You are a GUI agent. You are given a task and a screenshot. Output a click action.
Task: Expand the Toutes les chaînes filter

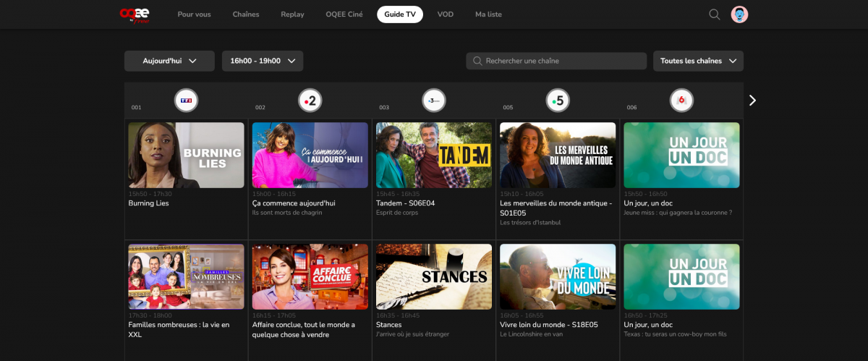coord(697,61)
